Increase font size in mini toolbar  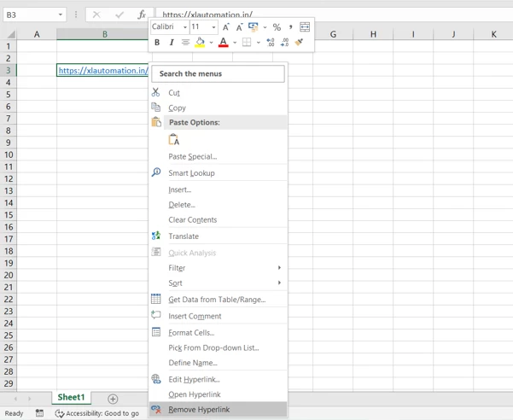tap(225, 27)
